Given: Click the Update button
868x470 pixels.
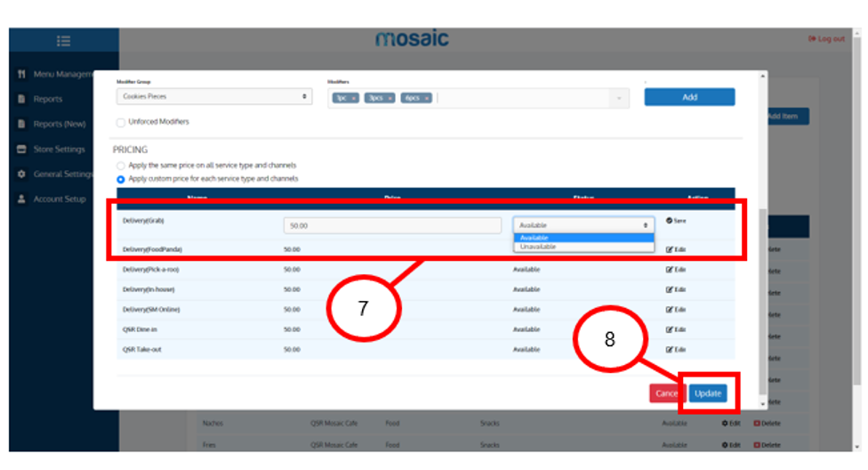Looking at the screenshot, I should 708,393.
